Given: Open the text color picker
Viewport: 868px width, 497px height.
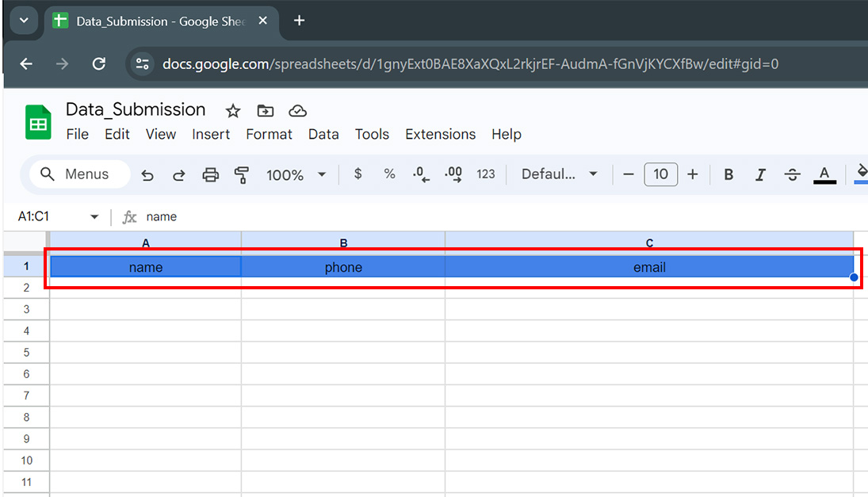Looking at the screenshot, I should [x=824, y=174].
